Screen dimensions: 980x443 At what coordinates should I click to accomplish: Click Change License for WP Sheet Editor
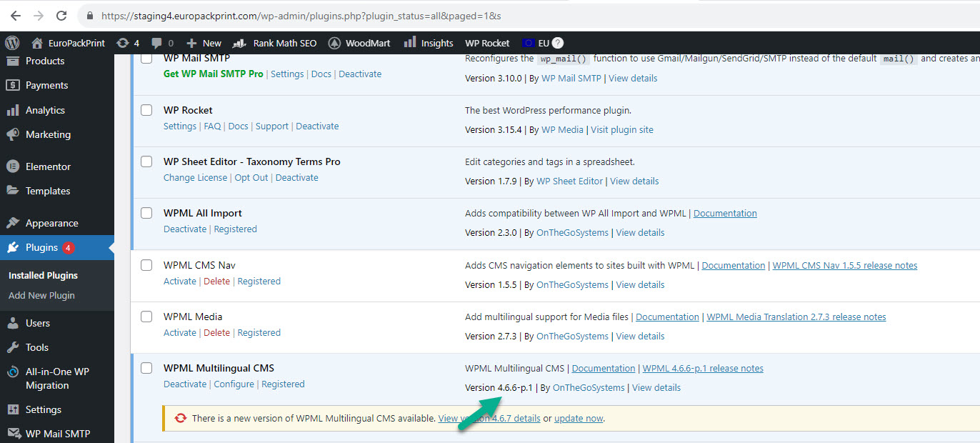click(195, 177)
